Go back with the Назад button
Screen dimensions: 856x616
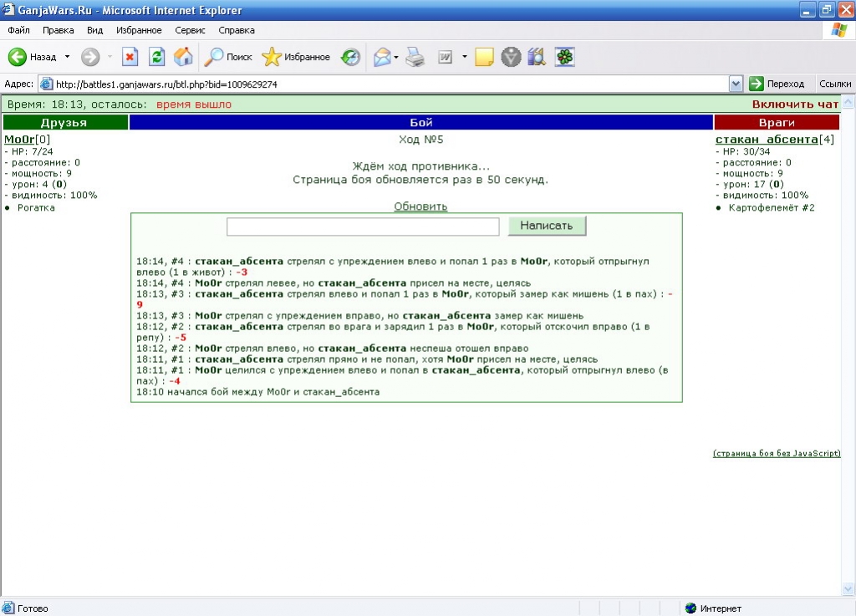[x=33, y=57]
